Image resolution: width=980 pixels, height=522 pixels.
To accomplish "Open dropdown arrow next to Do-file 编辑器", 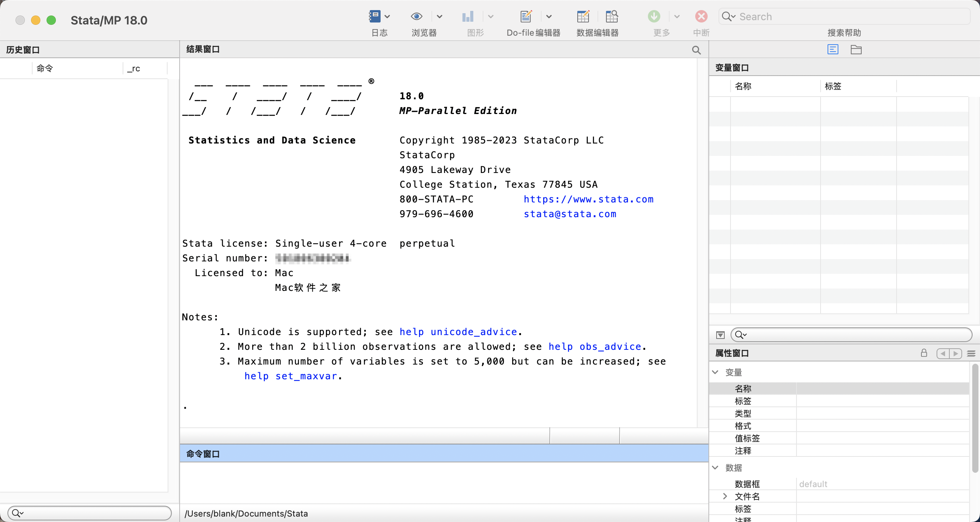I will pos(549,17).
